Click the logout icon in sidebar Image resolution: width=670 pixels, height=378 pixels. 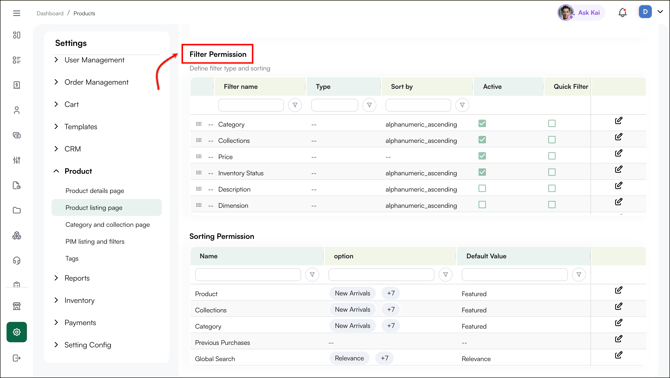(17, 358)
